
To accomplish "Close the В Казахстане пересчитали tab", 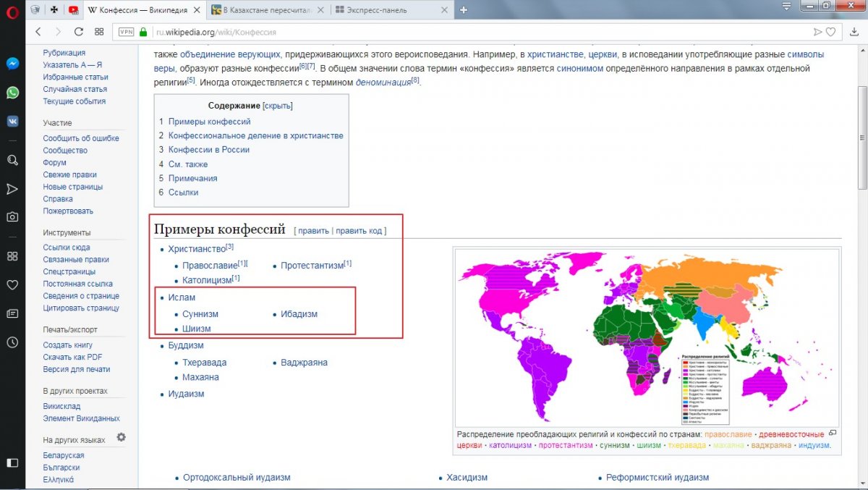I will pos(322,10).
